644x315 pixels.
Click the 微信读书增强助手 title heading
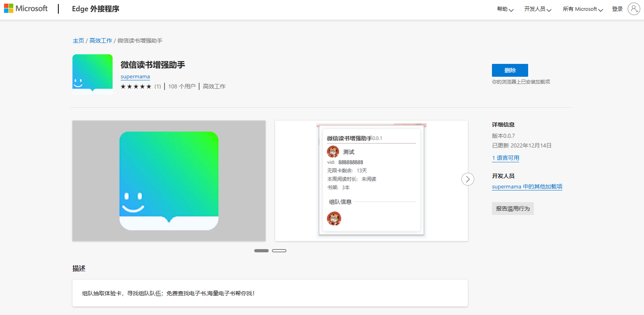(153, 65)
